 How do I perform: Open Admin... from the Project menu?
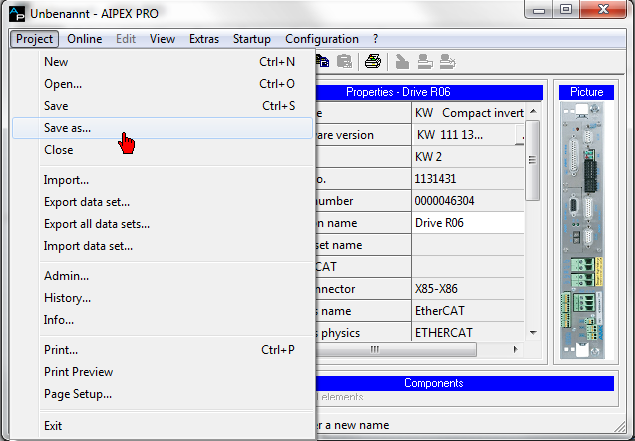(163, 276)
